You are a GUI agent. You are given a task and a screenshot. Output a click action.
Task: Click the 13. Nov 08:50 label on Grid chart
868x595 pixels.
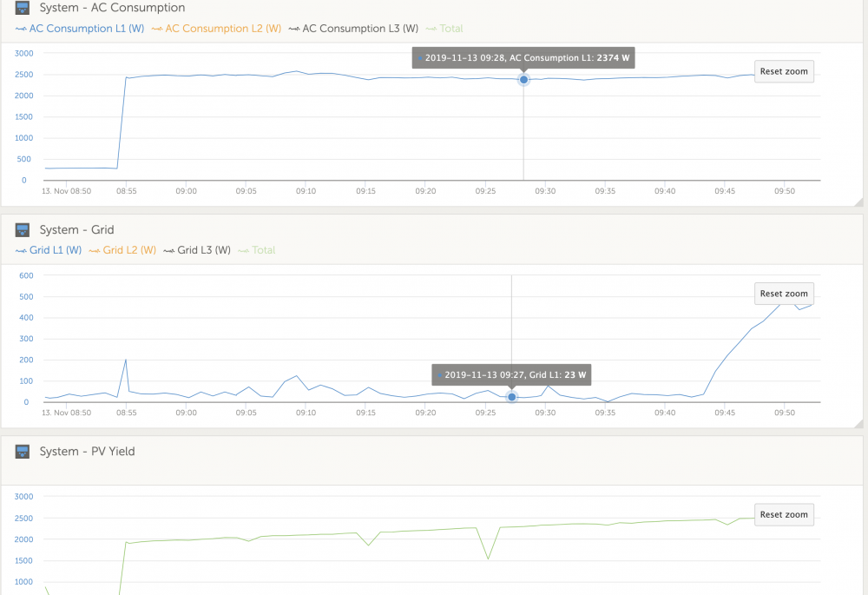(x=67, y=413)
